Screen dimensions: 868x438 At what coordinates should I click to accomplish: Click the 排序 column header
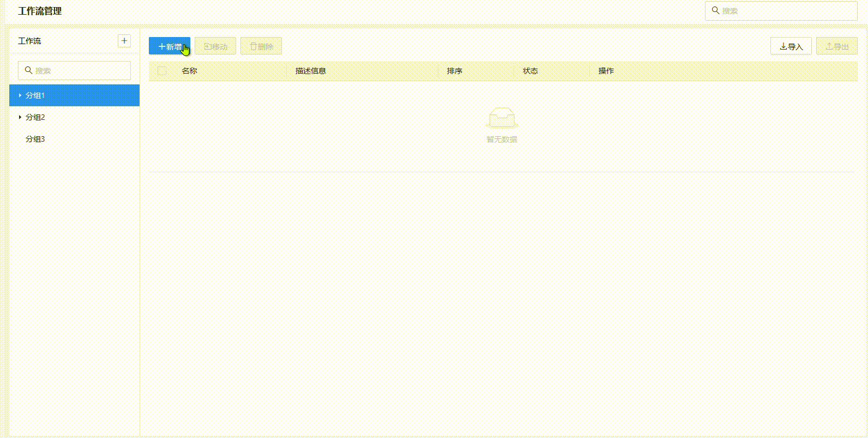pyautogui.click(x=454, y=71)
